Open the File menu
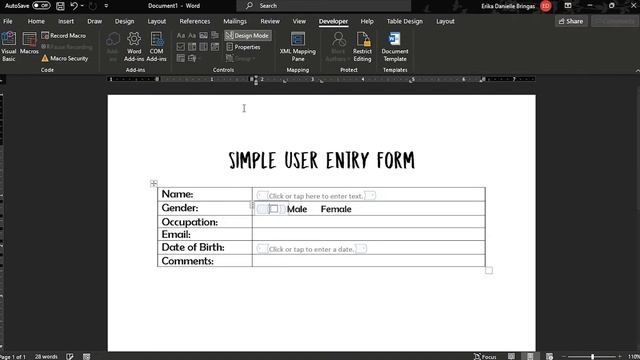640x360 pixels. click(x=8, y=21)
